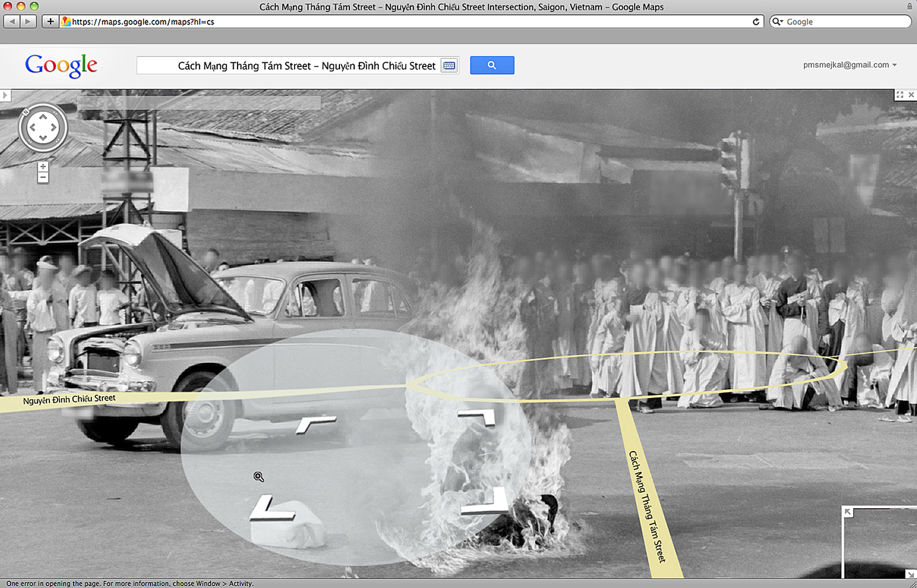This screenshot has width=917, height=588.
Task: Reset view north via compass N marker
Action: pos(25,111)
